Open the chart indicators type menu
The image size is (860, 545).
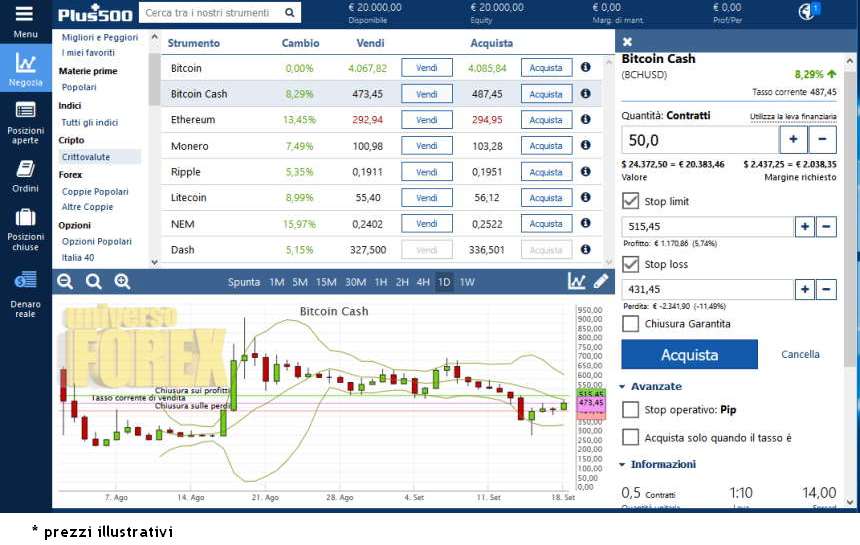pos(576,282)
